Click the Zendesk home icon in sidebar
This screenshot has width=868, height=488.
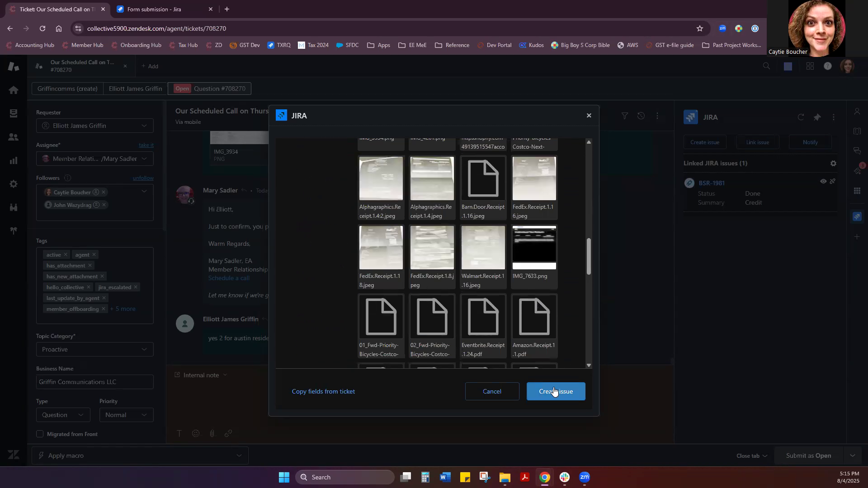[14, 90]
